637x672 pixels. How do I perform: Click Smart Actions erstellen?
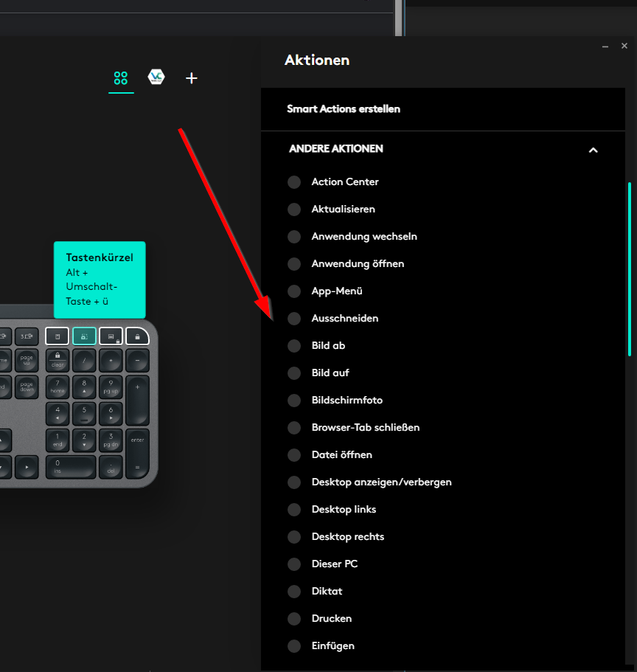[x=343, y=109]
